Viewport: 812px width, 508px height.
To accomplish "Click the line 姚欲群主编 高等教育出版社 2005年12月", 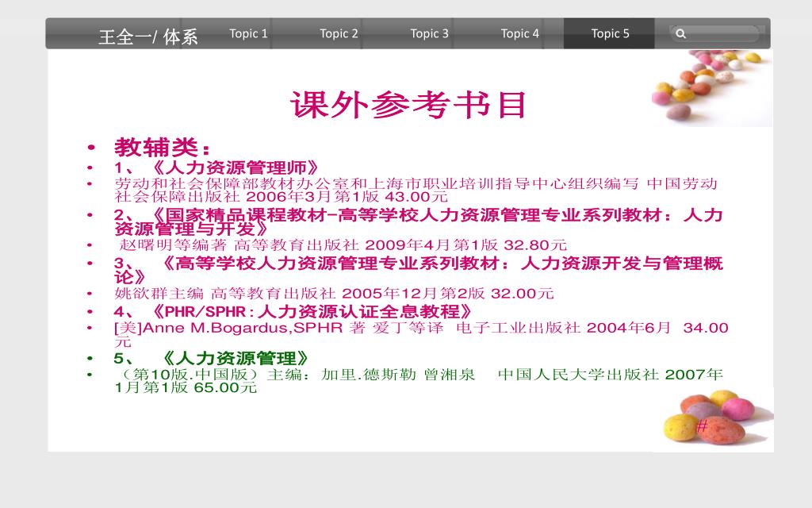I will pyautogui.click(x=334, y=294).
